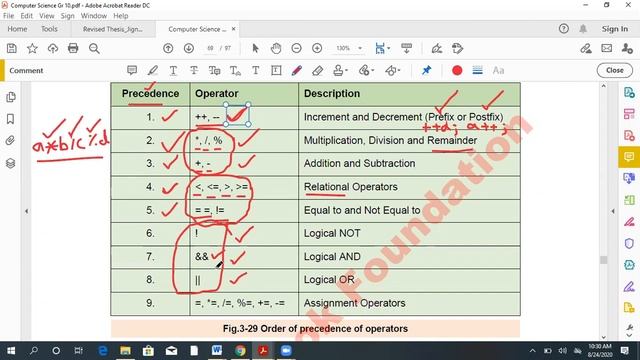Open the drawing shapes tool dropdown
The height and width of the screenshot is (360, 640).
[393, 70]
